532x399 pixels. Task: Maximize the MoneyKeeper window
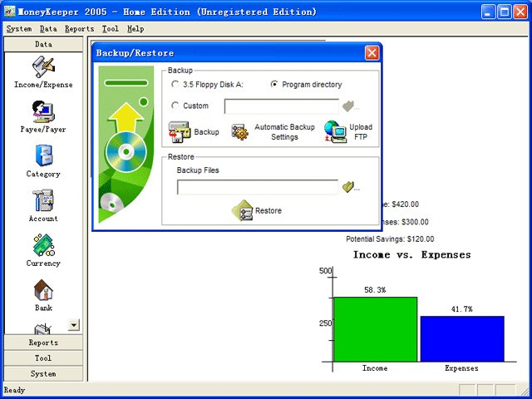[x=505, y=12]
